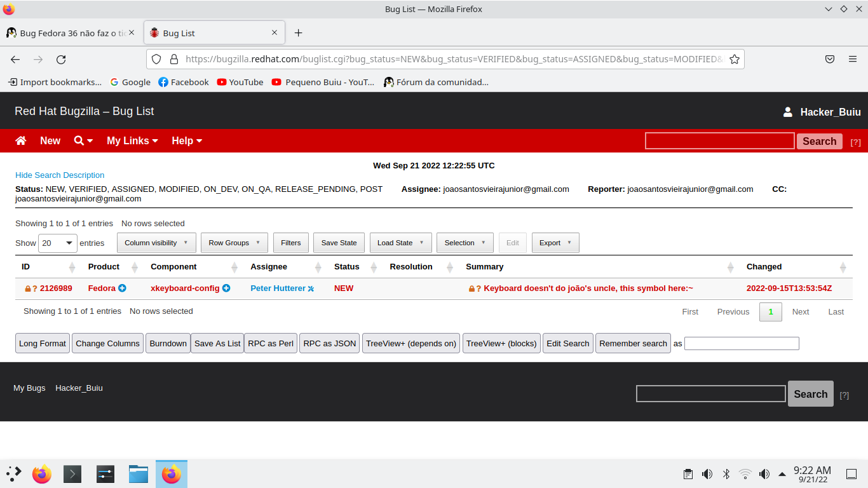The image size is (868, 488).
Task: Open the search magnifier menu
Action: (x=83, y=140)
